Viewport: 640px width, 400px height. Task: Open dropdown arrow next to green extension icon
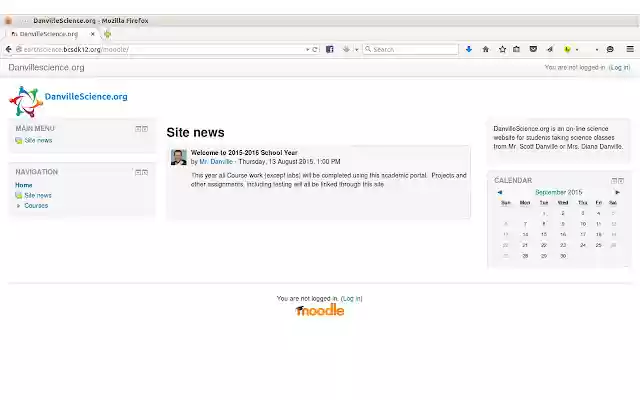pos(577,50)
